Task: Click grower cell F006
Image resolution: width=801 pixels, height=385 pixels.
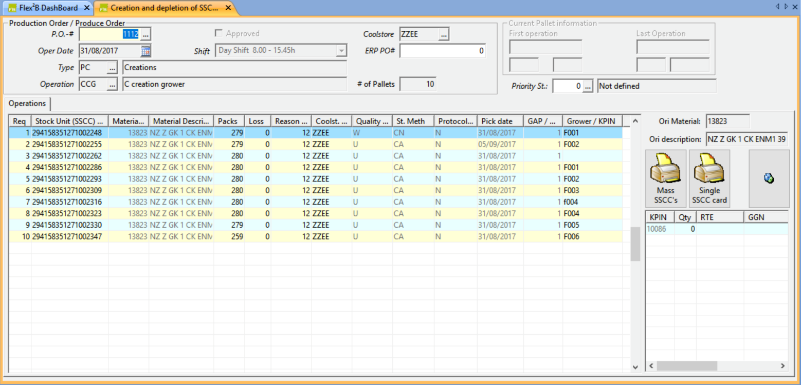Action: click(594, 237)
